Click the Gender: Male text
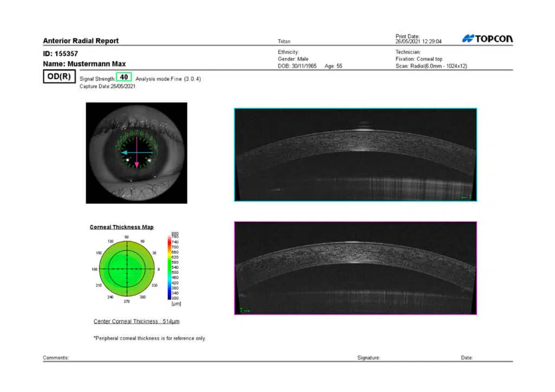The width and height of the screenshot is (555, 392). (293, 59)
